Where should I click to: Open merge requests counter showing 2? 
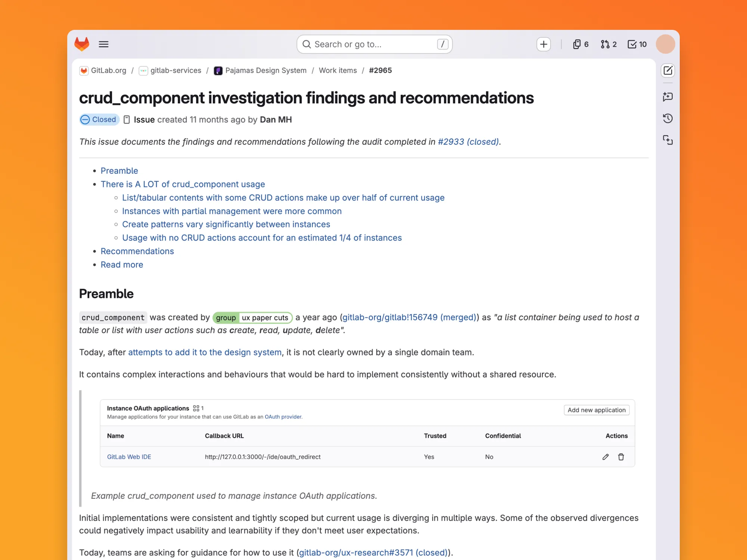point(609,44)
